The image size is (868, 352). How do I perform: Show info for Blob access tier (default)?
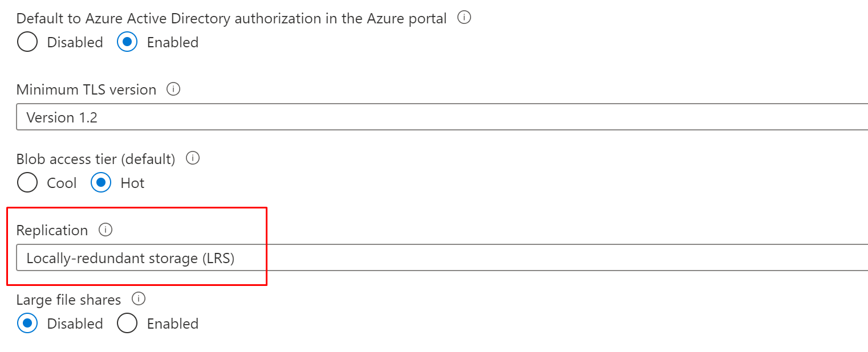[x=193, y=158]
